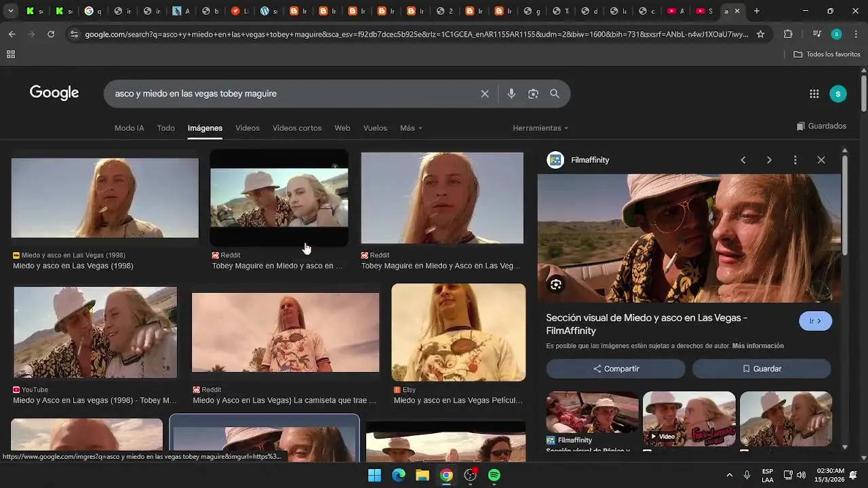Image resolution: width=868 pixels, height=488 pixels.
Task: Click the Ir visit button
Action: coord(815,321)
